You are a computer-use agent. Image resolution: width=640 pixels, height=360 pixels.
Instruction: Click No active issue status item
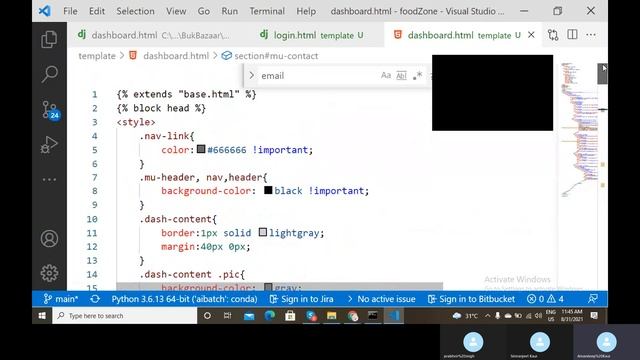tap(381, 299)
